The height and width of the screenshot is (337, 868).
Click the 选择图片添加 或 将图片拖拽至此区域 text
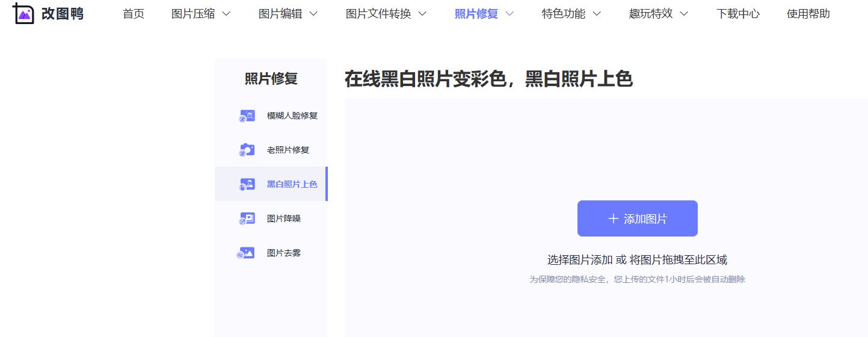[638, 260]
